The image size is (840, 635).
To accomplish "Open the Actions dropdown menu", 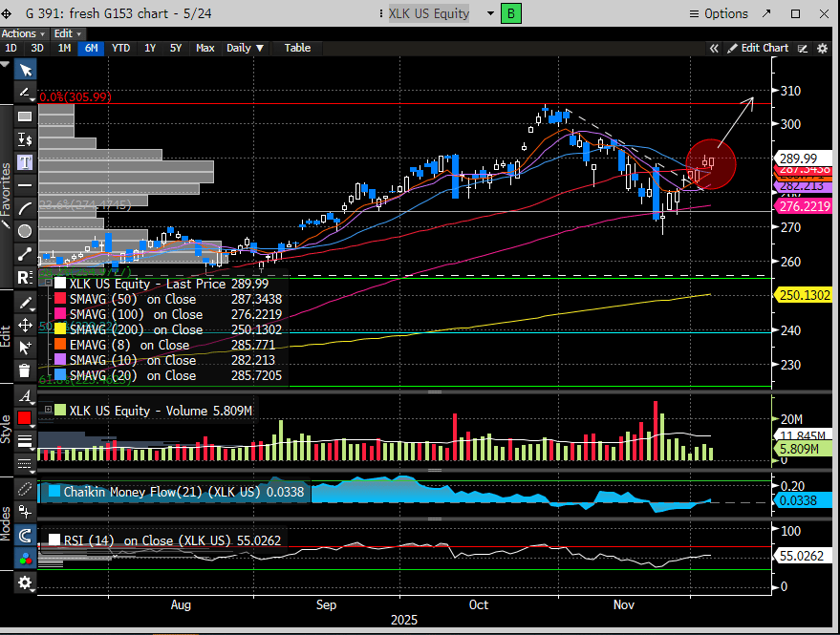I will pos(23,33).
